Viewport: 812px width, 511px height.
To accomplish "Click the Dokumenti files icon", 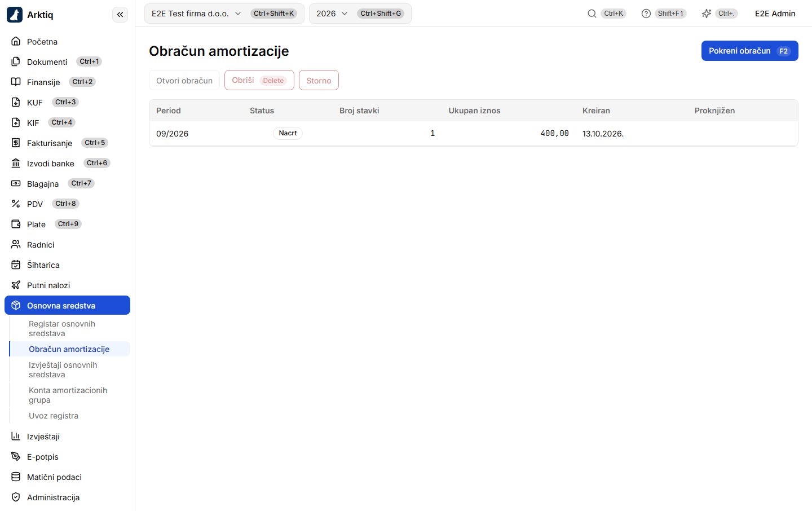I will [x=16, y=61].
